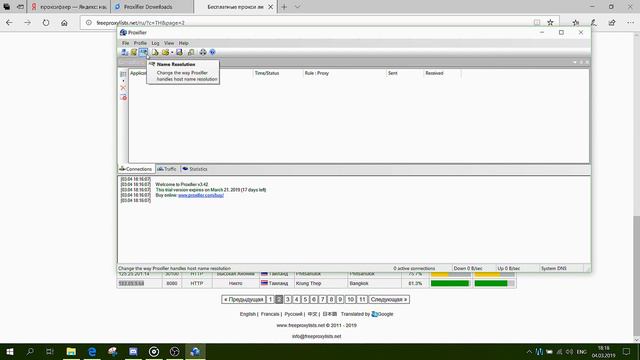Screen dimensions: 640x360
Task: Open the Windows Start menu
Action: click(x=10, y=351)
